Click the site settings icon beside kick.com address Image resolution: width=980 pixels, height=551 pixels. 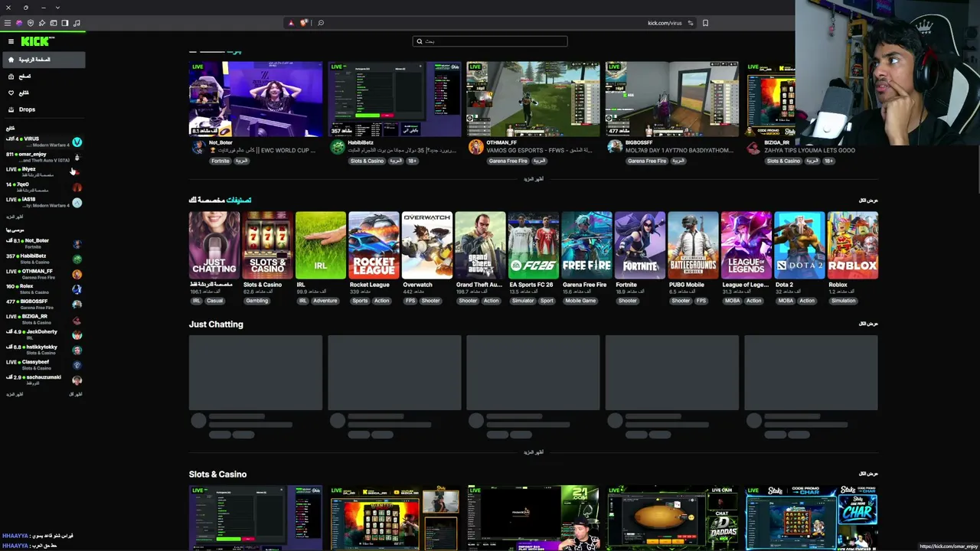coord(690,23)
